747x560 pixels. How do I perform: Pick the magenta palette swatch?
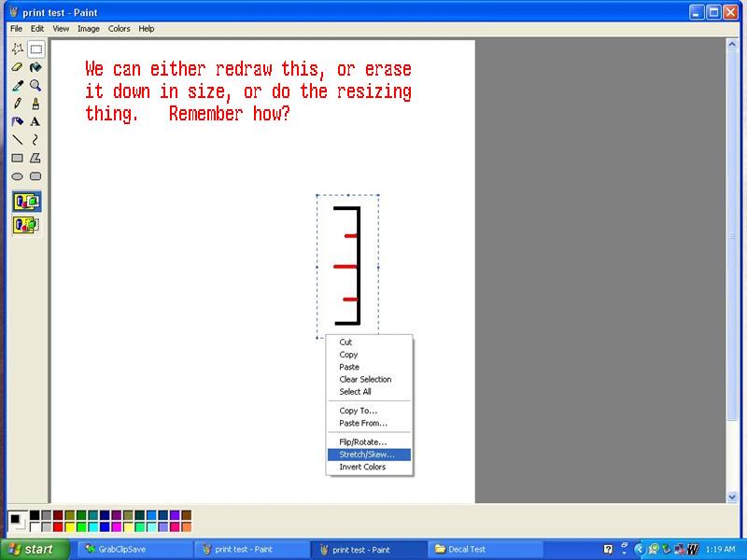117,526
